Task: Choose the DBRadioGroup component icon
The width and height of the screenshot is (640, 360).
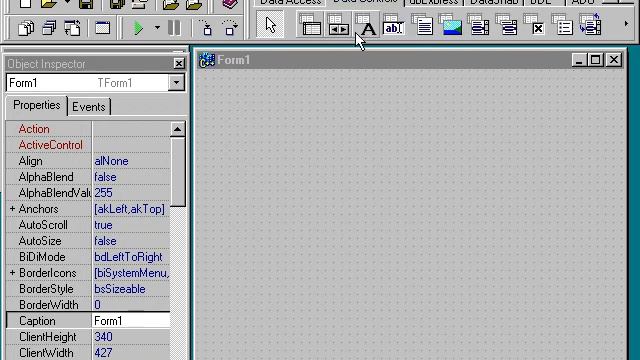Action: point(563,24)
